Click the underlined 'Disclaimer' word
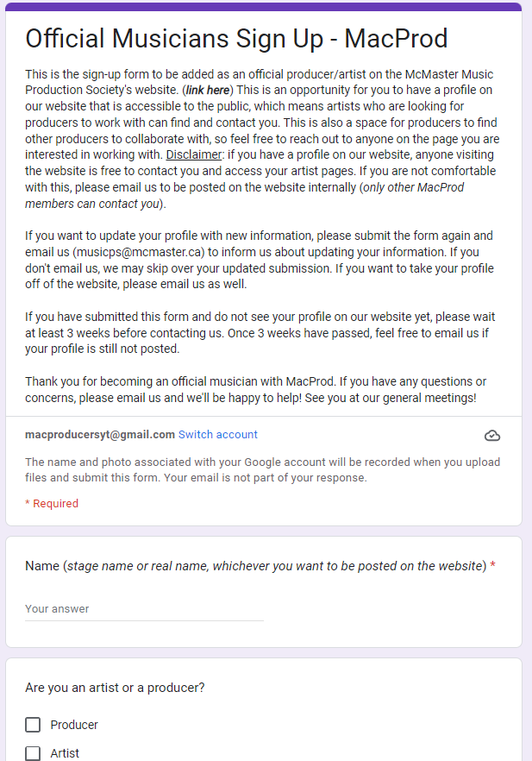 193,154
